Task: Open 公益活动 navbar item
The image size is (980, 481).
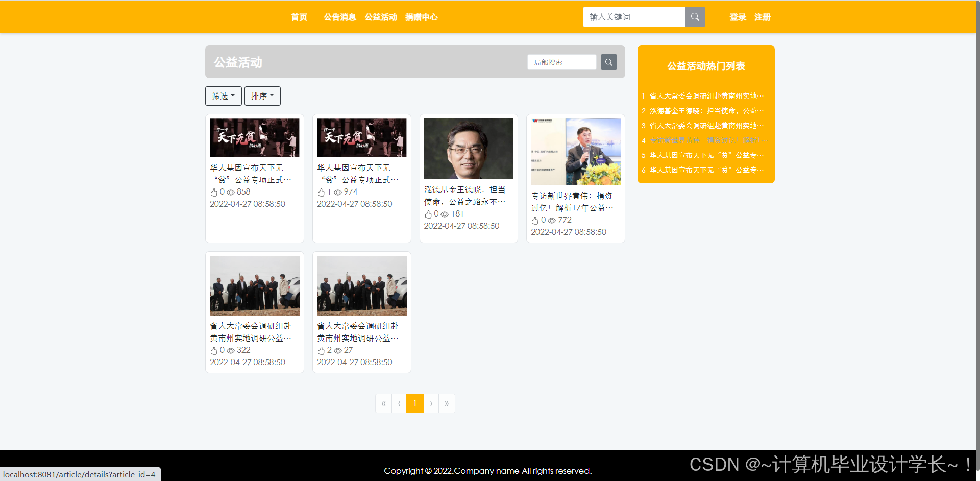Action: click(381, 17)
